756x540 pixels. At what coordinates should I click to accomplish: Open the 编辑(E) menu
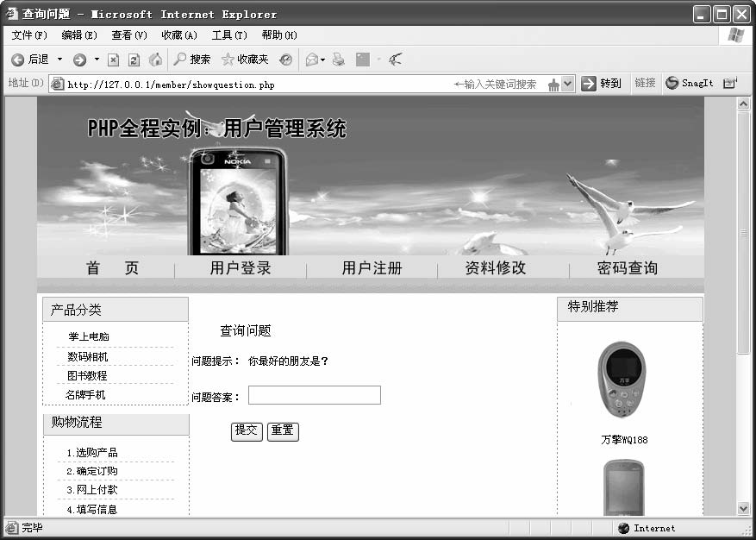click(79, 35)
